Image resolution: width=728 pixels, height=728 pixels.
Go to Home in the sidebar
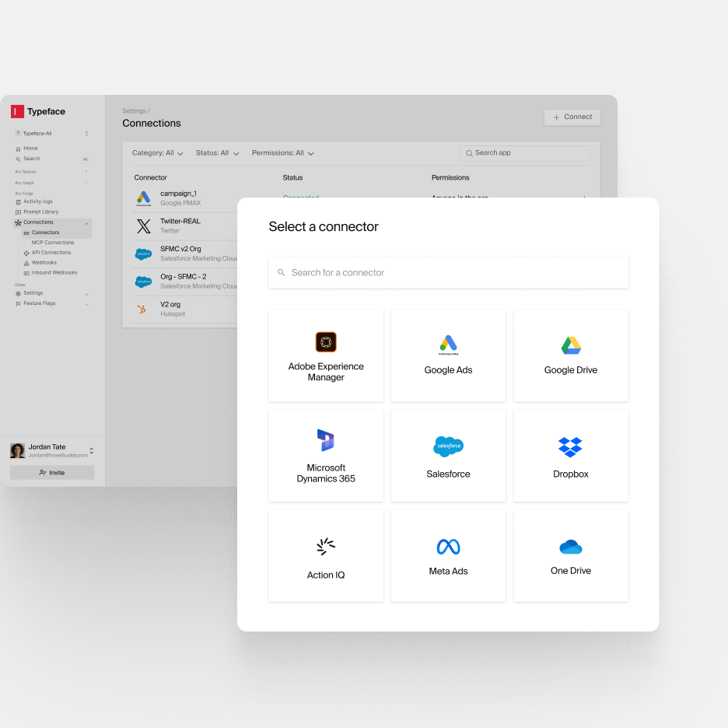click(30, 149)
